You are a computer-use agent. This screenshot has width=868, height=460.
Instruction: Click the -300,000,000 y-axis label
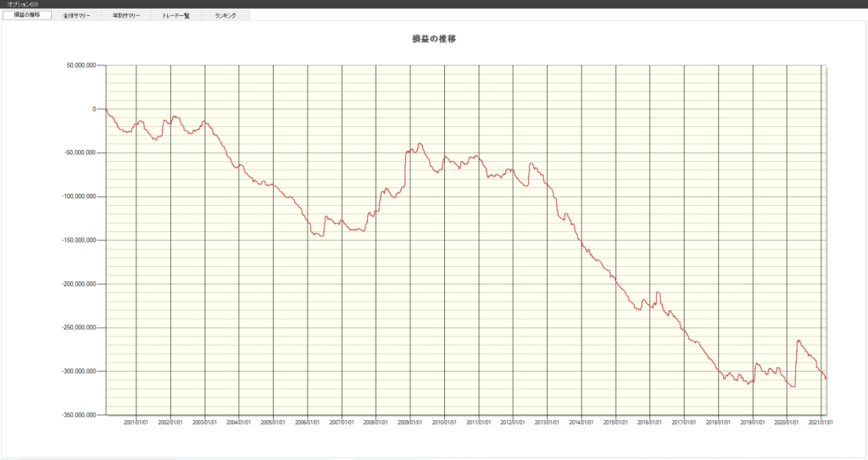(x=79, y=371)
